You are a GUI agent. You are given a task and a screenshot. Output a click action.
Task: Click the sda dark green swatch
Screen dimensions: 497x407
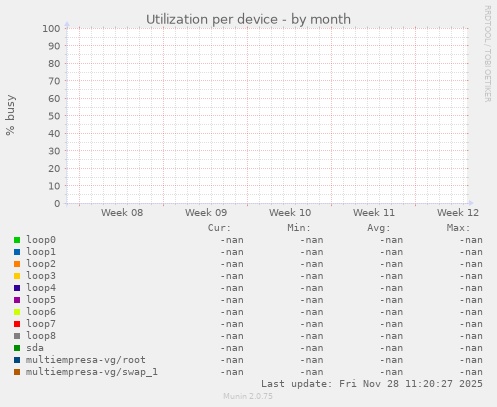(x=17, y=348)
